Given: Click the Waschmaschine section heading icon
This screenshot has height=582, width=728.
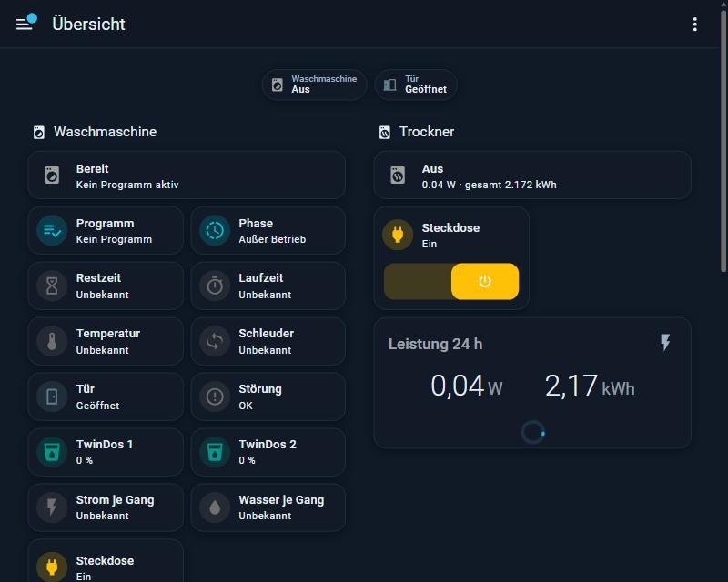Looking at the screenshot, I should click(x=39, y=132).
